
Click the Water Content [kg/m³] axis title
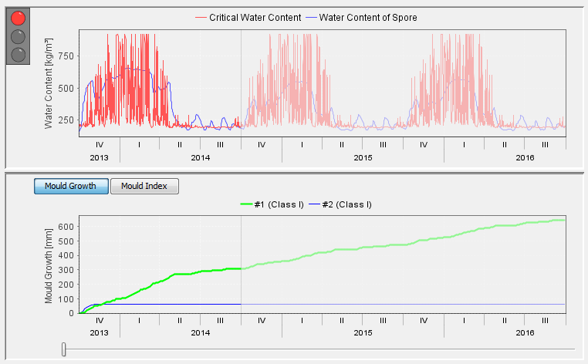click(x=49, y=85)
